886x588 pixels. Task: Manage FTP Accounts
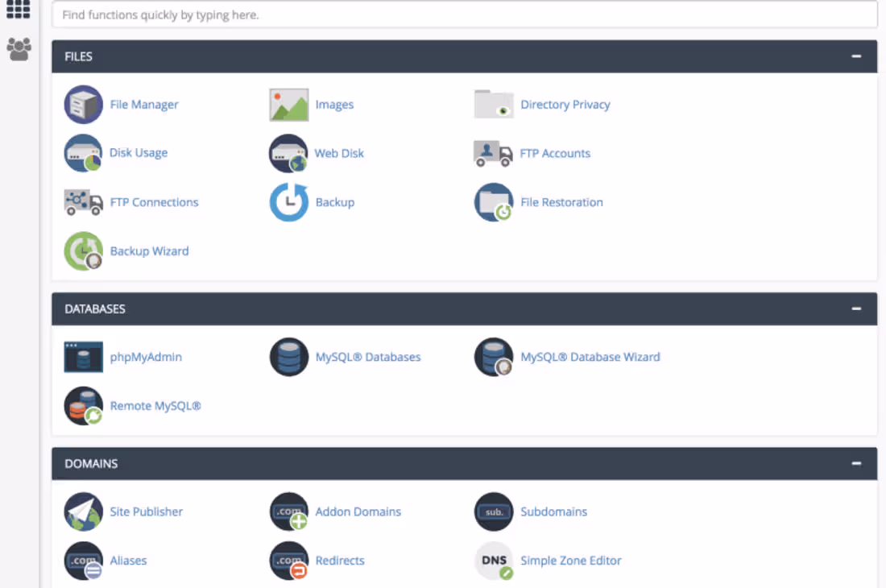[x=555, y=153]
